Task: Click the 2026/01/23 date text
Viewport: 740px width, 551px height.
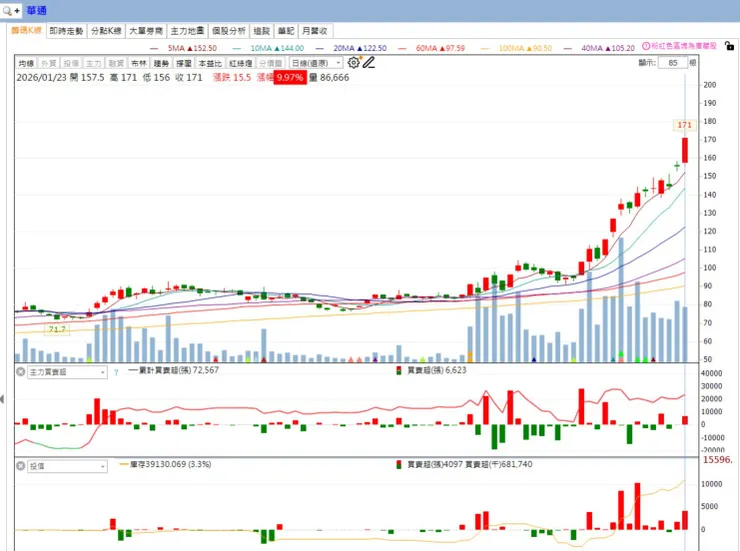Action: pyautogui.click(x=42, y=77)
